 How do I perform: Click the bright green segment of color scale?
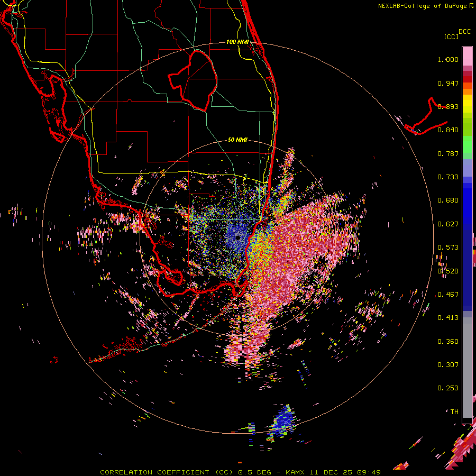(x=467, y=144)
